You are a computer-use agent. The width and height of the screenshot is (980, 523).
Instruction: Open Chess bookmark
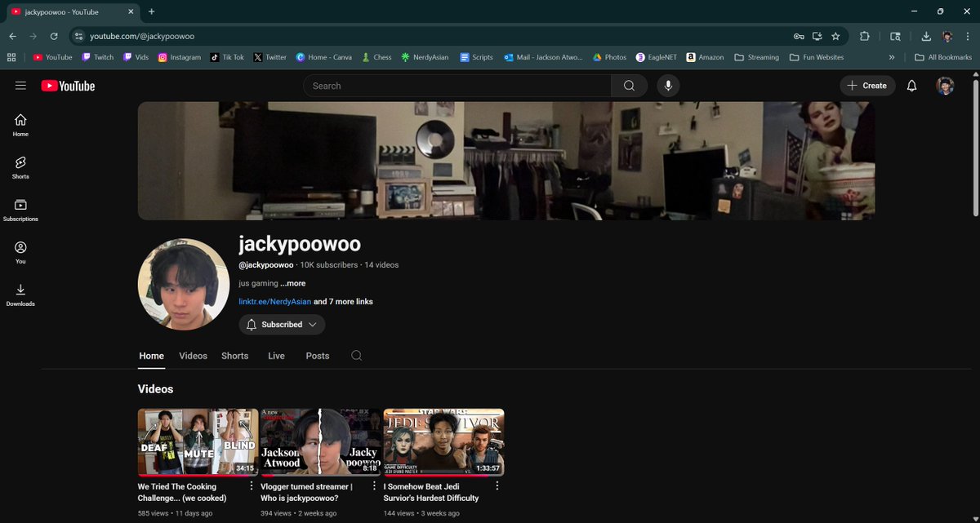376,57
